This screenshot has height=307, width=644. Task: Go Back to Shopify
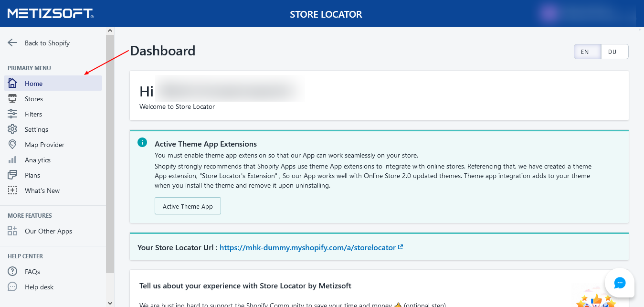[x=47, y=43]
